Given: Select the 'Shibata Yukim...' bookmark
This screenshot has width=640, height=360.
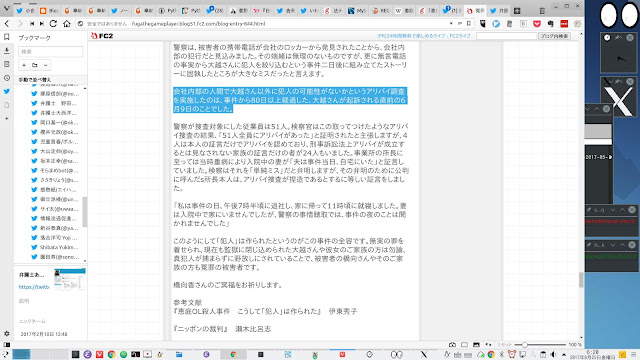Looking at the screenshot, I should [x=55, y=247].
